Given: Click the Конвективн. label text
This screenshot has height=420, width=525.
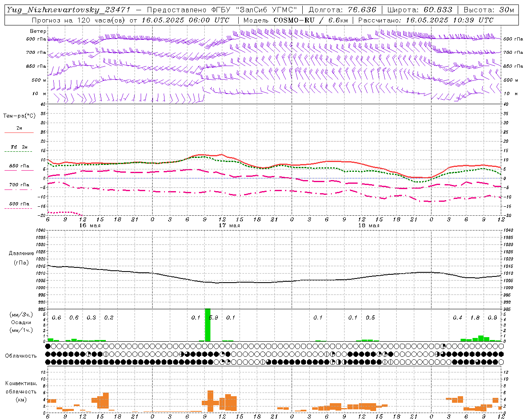Looking at the screenshot, I should [21, 383].
